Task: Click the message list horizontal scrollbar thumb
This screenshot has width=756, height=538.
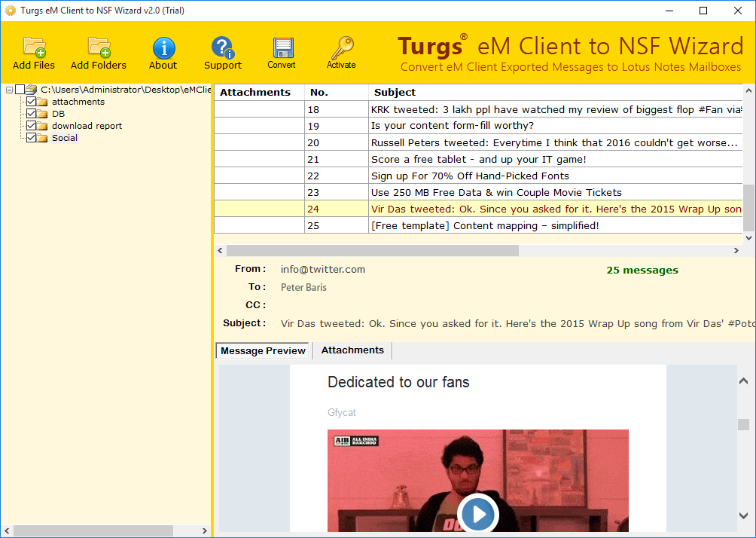Action: point(373,250)
